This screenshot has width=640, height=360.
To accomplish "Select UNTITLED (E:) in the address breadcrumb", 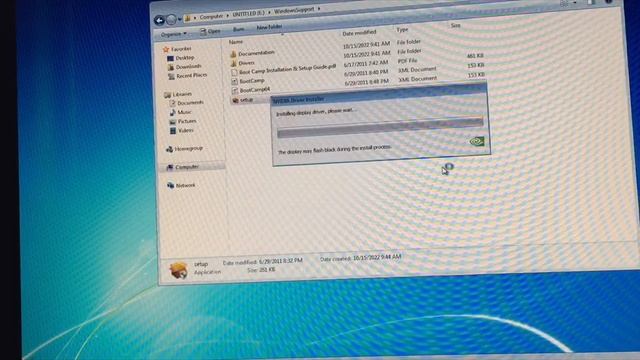I will [248, 13].
